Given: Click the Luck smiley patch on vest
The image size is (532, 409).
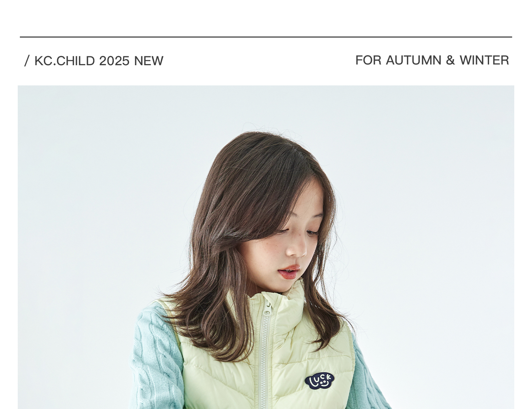Looking at the screenshot, I should coord(320,381).
